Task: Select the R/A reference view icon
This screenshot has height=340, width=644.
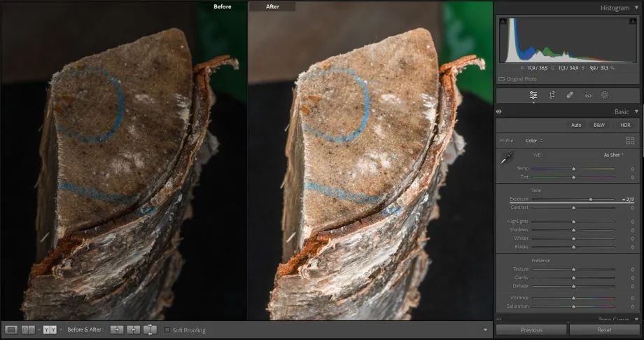Action: [x=28, y=329]
